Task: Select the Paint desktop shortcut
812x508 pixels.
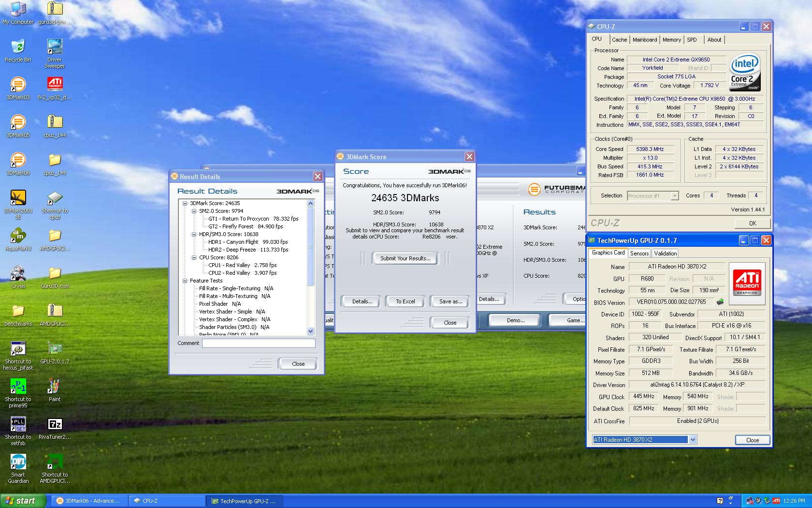Action: click(55, 390)
